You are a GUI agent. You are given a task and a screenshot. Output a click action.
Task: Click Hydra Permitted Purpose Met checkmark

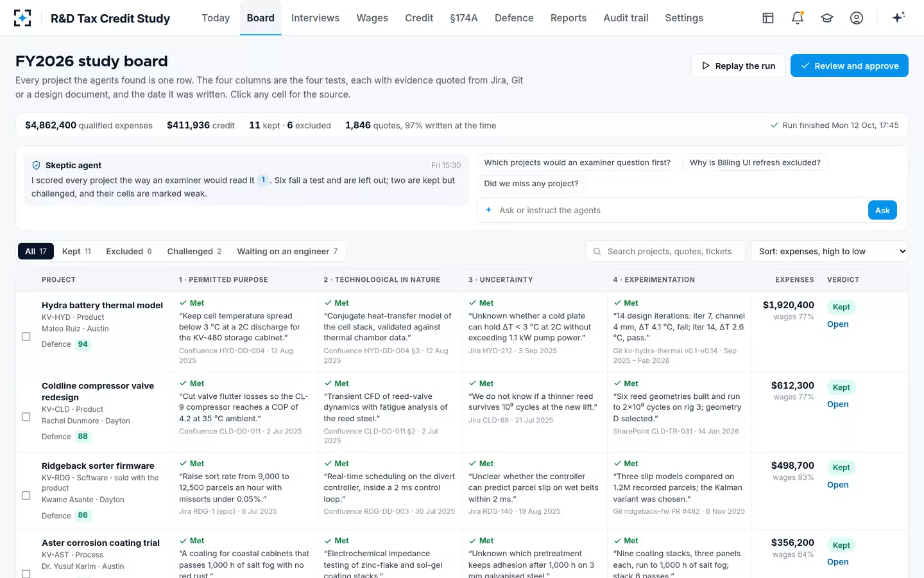coord(184,302)
